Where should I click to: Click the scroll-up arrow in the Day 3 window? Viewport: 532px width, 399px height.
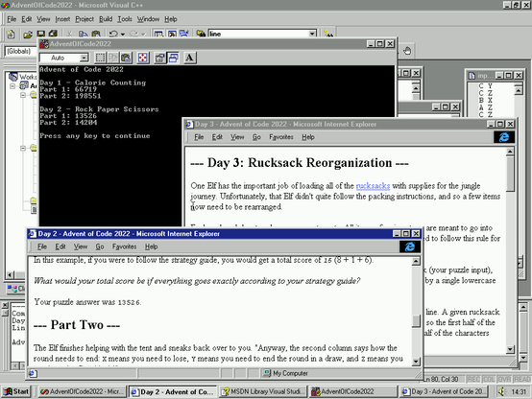[510, 152]
